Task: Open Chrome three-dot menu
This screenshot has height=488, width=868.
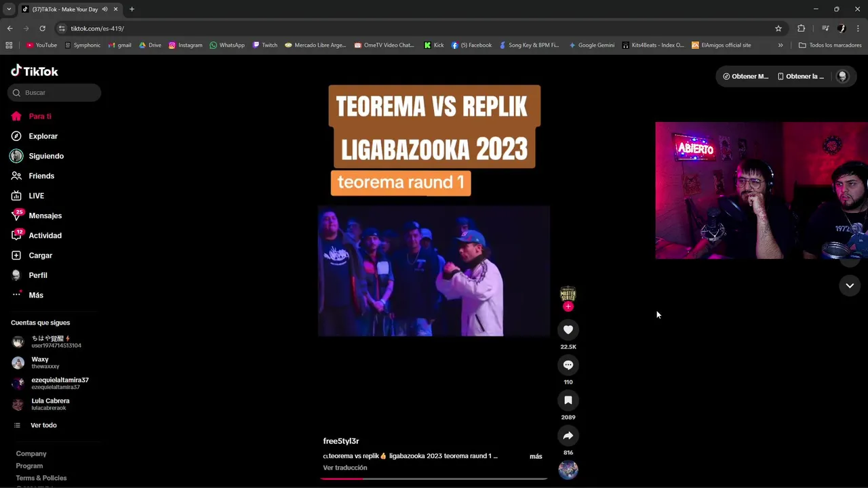Action: (859, 28)
